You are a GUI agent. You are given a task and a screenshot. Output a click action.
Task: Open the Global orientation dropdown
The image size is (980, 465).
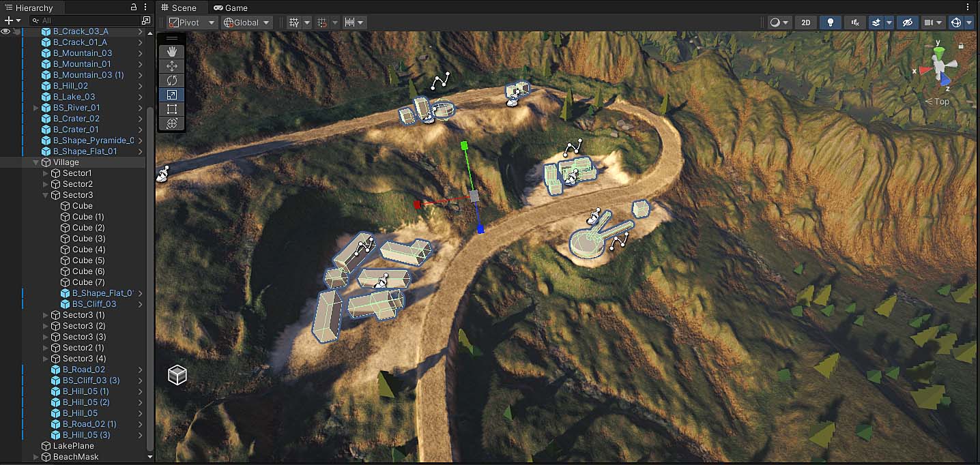click(246, 22)
